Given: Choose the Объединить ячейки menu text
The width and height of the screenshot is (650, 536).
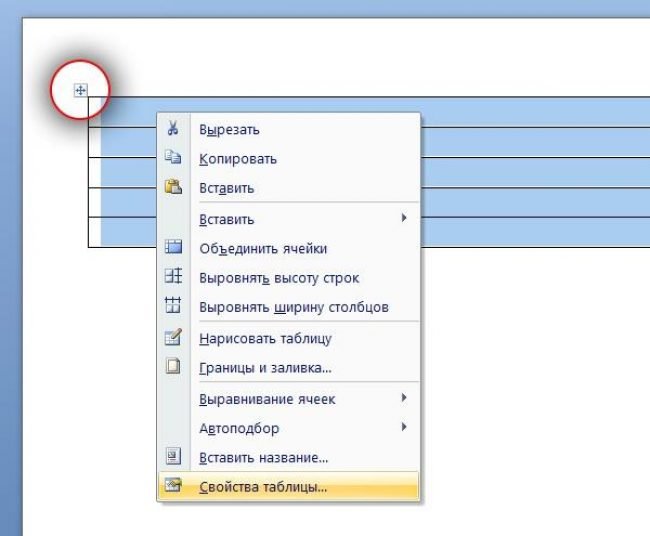Looking at the screenshot, I should (263, 248).
